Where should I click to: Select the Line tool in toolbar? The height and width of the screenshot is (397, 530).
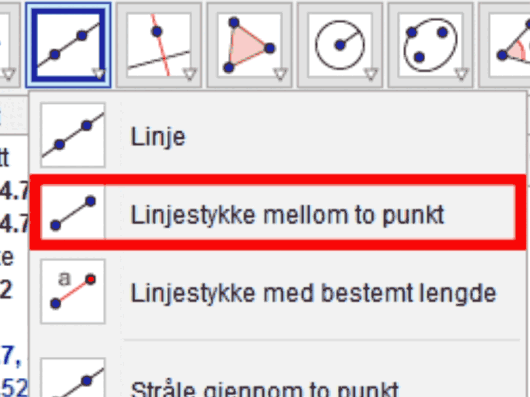point(68,45)
